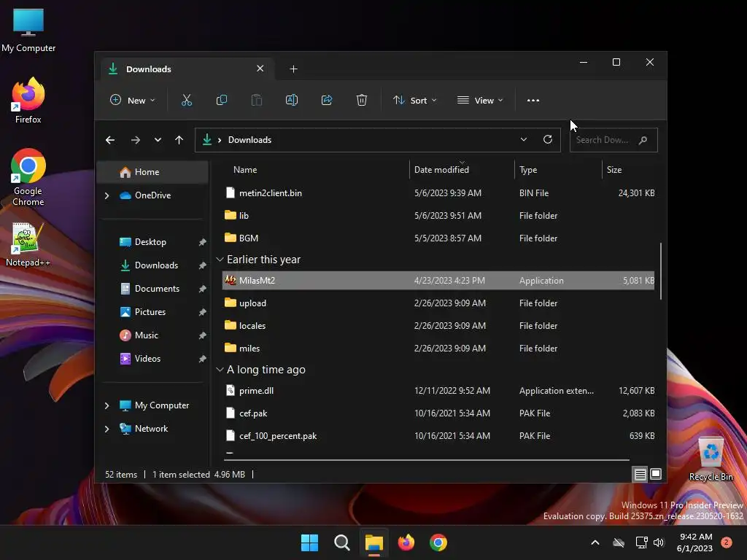Open Google Chrome desktop shortcut
747x560 pixels.
(x=28, y=177)
